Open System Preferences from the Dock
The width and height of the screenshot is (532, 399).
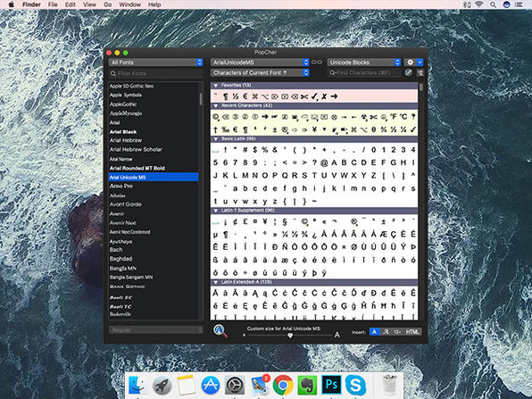click(x=235, y=386)
